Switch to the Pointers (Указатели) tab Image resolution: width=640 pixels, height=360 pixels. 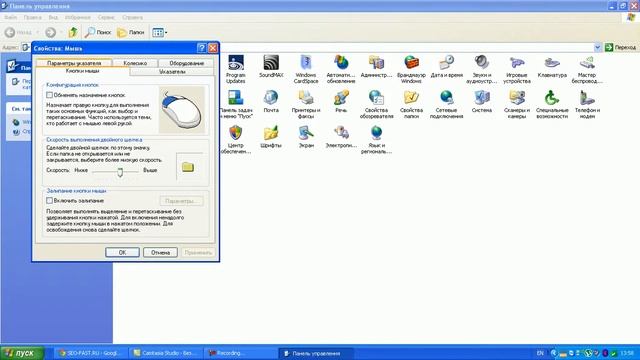click(172, 71)
